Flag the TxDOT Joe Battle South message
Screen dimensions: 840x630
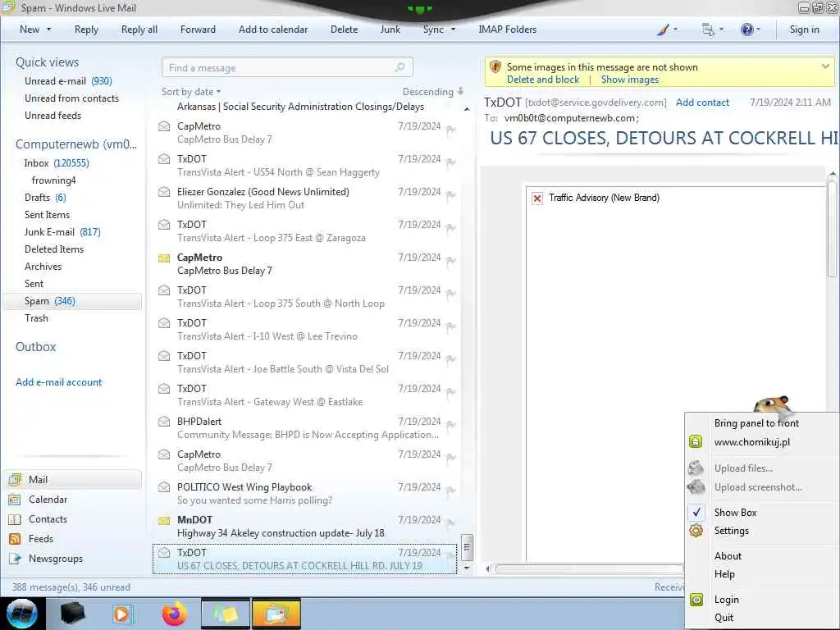[450, 359]
